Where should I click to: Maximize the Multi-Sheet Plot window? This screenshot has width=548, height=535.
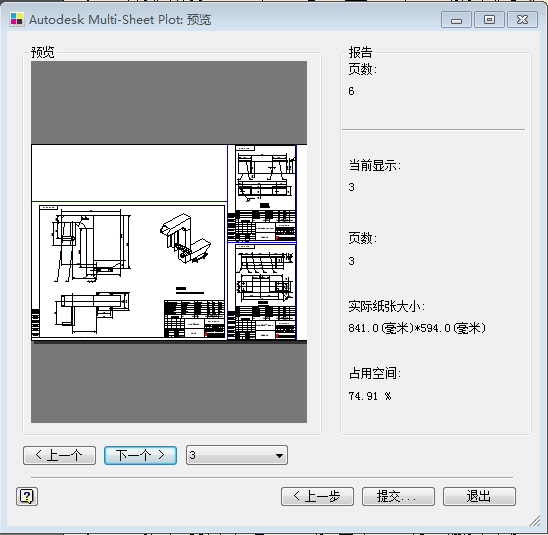(489, 20)
